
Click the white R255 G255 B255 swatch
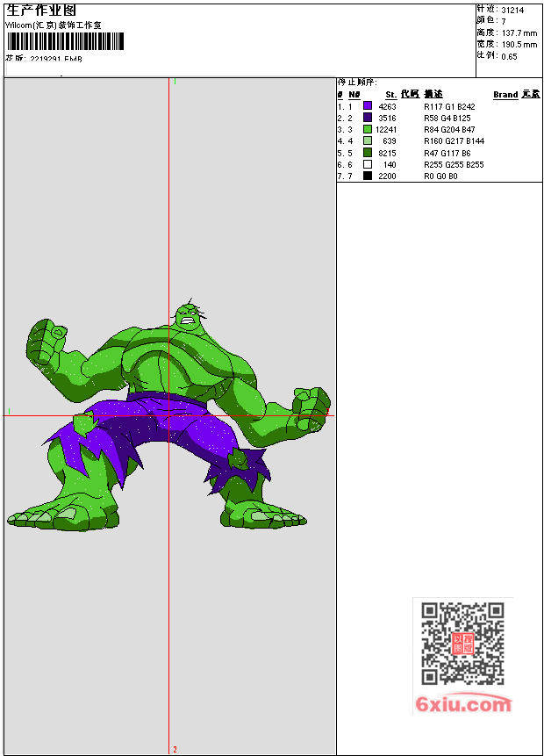[x=367, y=164]
